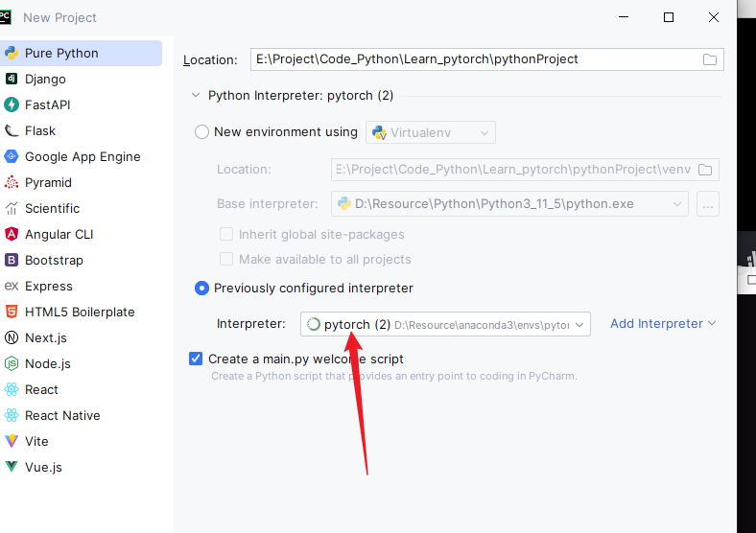Click the React Native atom icon
The height and width of the screenshot is (533, 756).
point(12,415)
